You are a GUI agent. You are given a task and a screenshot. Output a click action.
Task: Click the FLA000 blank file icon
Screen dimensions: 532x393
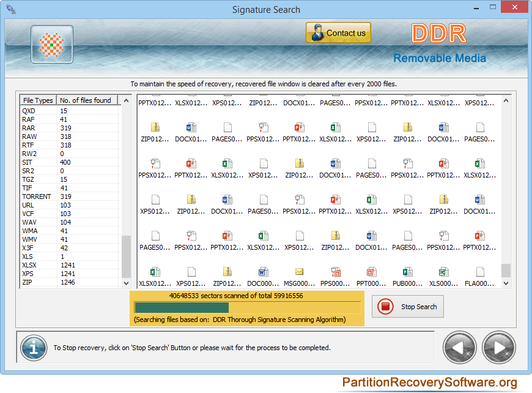pos(480,272)
